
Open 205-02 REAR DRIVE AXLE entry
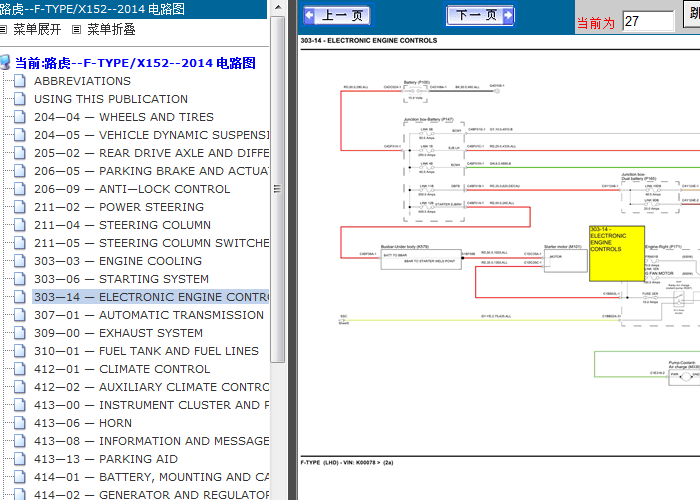pos(152,153)
